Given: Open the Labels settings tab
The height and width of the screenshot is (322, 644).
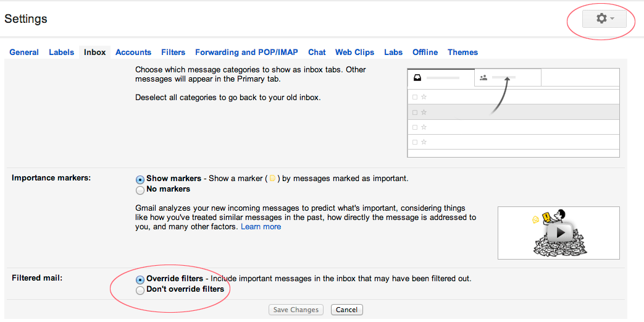Looking at the screenshot, I should point(62,53).
